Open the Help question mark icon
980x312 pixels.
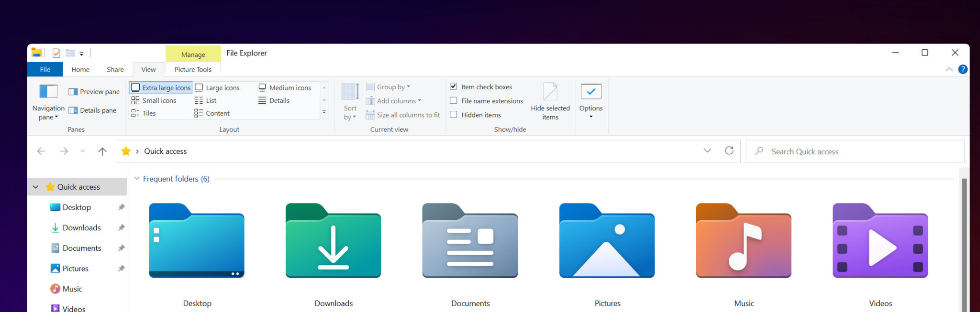(963, 69)
